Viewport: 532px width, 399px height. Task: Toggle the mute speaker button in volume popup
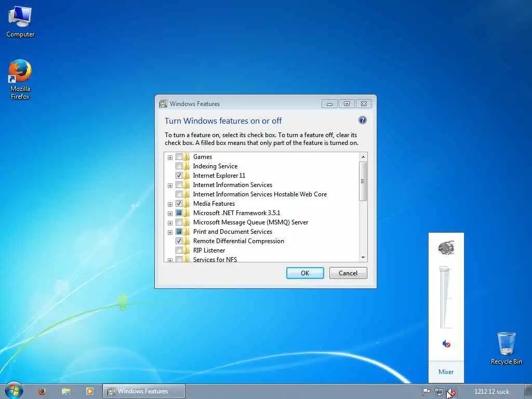[446, 344]
